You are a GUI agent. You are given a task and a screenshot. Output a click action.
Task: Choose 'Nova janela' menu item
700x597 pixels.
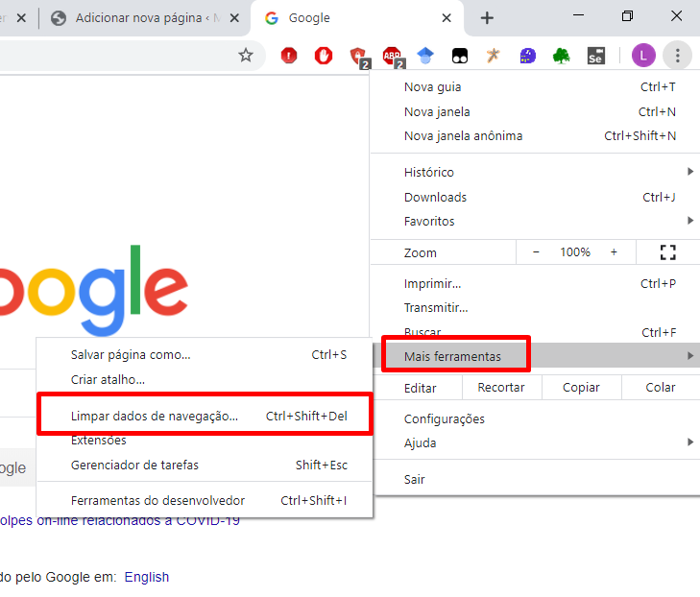tap(535, 111)
